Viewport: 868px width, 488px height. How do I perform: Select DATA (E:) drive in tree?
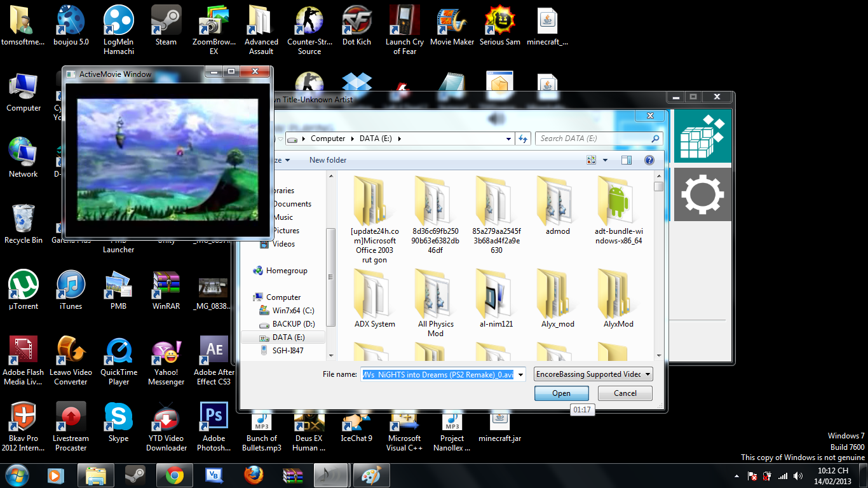tap(283, 337)
